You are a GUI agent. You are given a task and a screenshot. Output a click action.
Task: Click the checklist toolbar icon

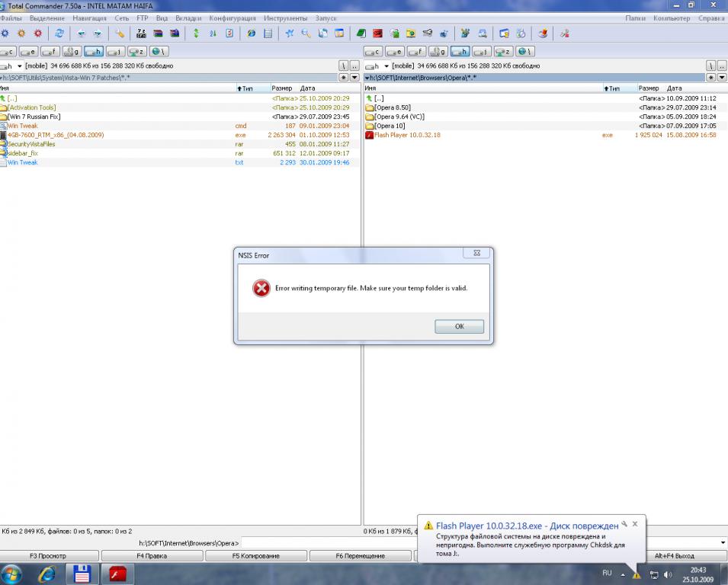pyautogui.click(x=229, y=34)
